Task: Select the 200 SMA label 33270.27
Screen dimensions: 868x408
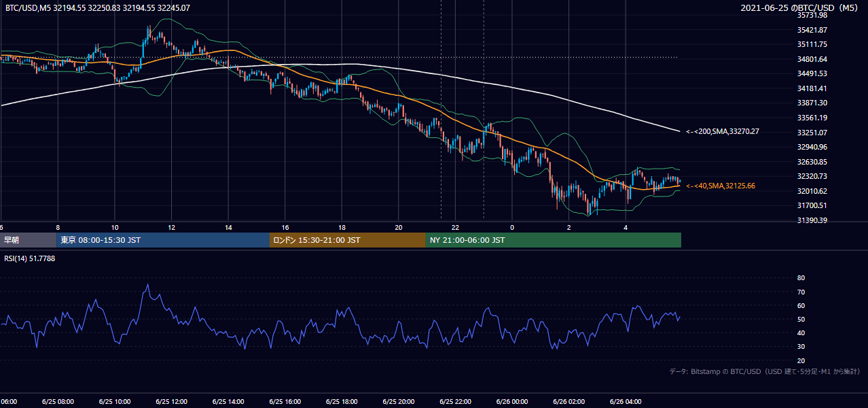Action: tap(723, 131)
